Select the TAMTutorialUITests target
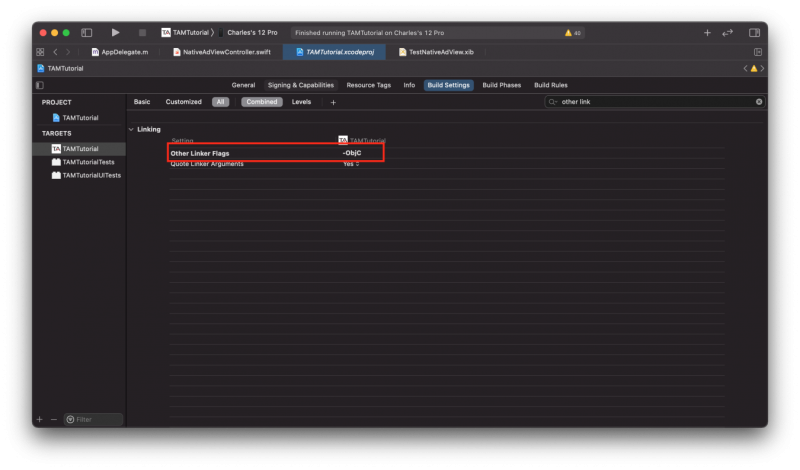This screenshot has width=800, height=470. coord(86,176)
